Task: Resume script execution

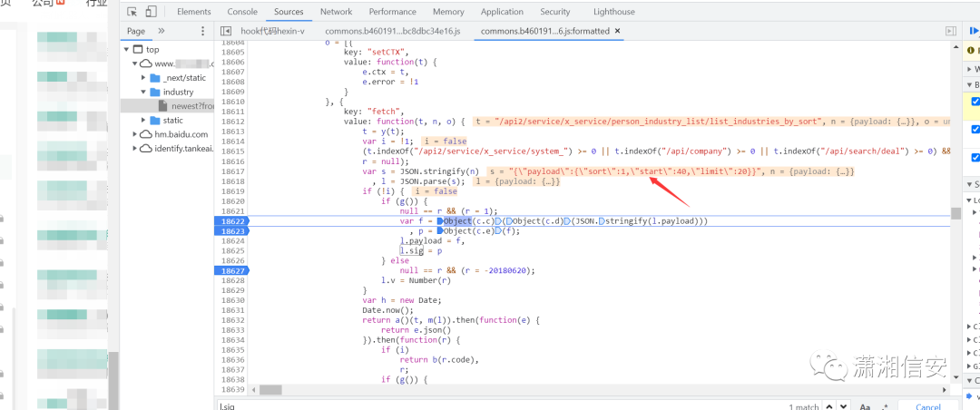Action: click(975, 31)
